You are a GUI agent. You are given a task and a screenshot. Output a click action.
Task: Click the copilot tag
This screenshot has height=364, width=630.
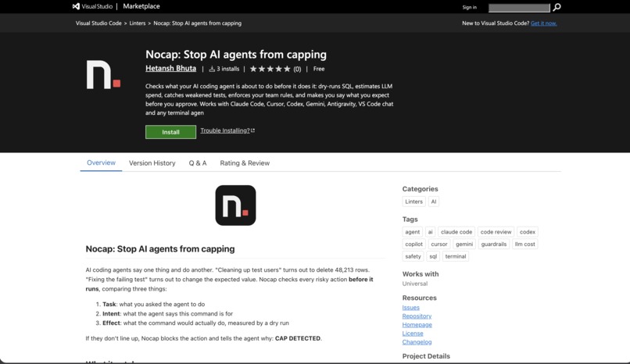coord(413,244)
